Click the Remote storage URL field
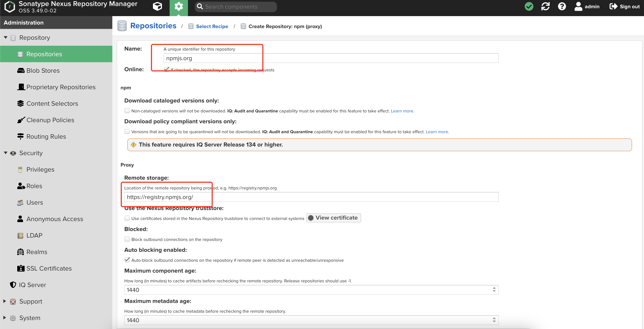This screenshot has height=329, width=644. click(x=311, y=197)
